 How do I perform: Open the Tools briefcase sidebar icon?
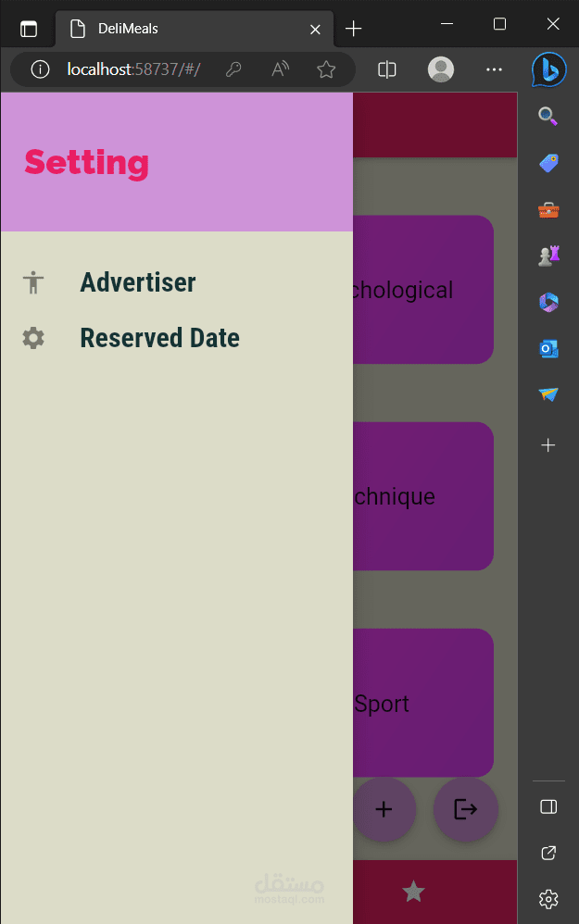pos(548,210)
